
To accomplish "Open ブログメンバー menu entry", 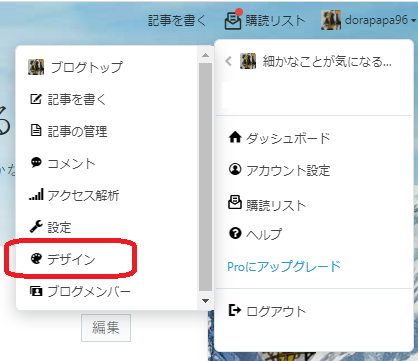I will pyautogui.click(x=89, y=292).
